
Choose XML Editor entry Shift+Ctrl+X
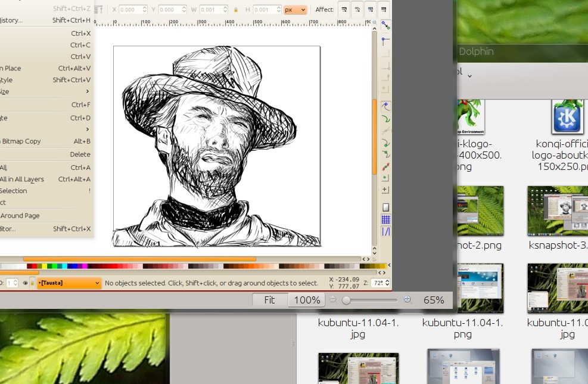coord(45,228)
